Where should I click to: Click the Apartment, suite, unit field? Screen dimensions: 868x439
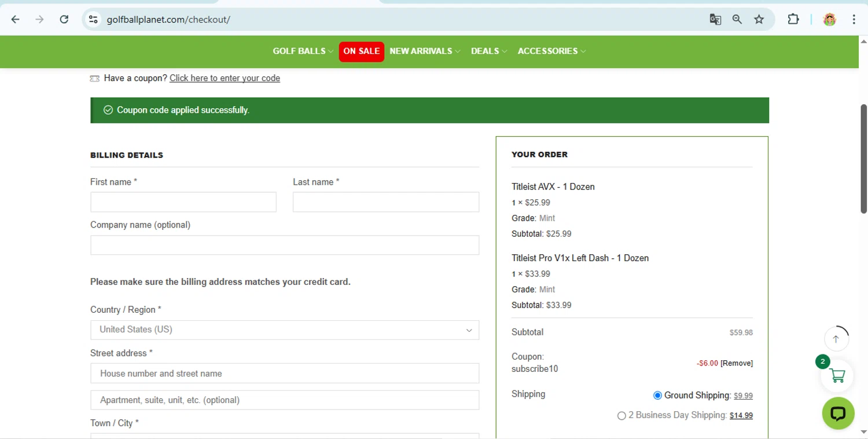tap(285, 400)
